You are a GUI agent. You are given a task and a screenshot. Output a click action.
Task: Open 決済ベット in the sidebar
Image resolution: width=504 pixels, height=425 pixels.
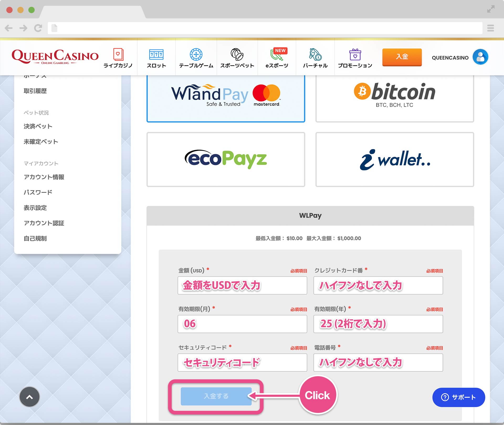[38, 126]
